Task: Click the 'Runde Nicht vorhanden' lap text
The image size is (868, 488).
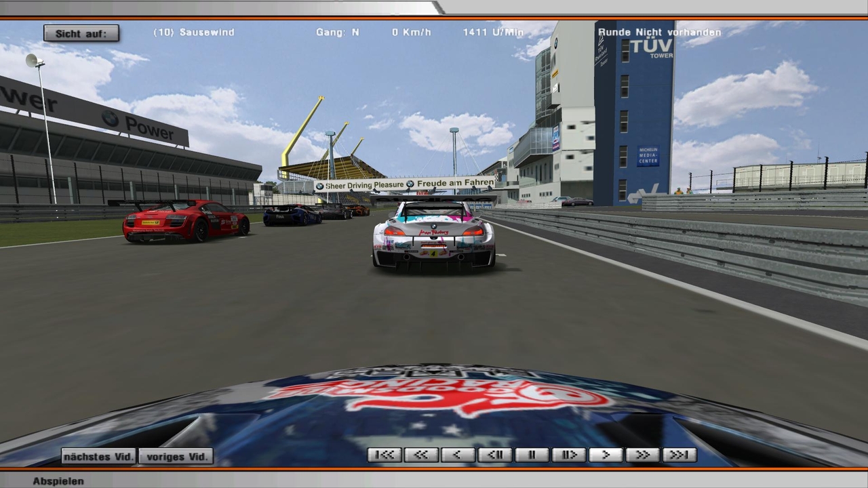Action: tap(659, 33)
